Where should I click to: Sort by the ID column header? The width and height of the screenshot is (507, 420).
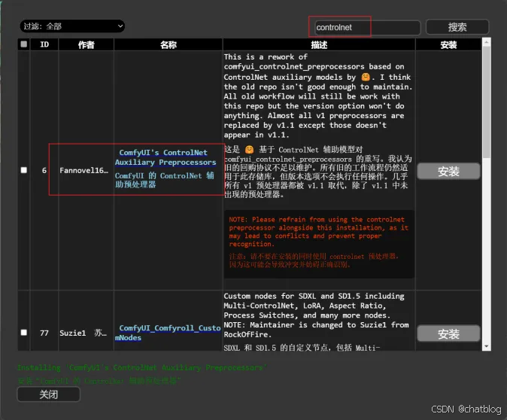[44, 44]
